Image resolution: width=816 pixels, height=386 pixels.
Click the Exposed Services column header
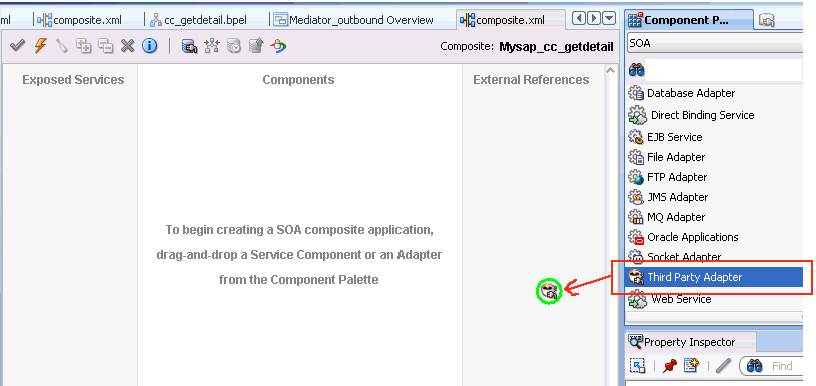pos(73,80)
